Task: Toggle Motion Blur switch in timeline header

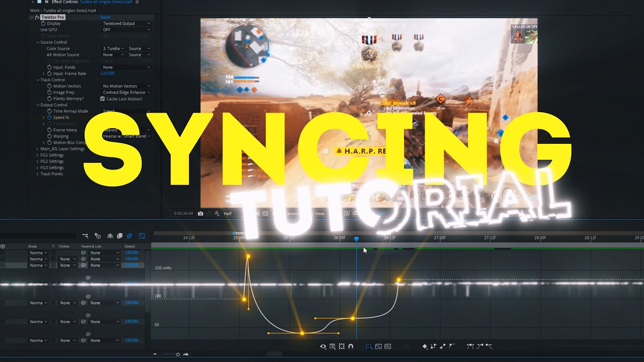Action: coord(129,236)
